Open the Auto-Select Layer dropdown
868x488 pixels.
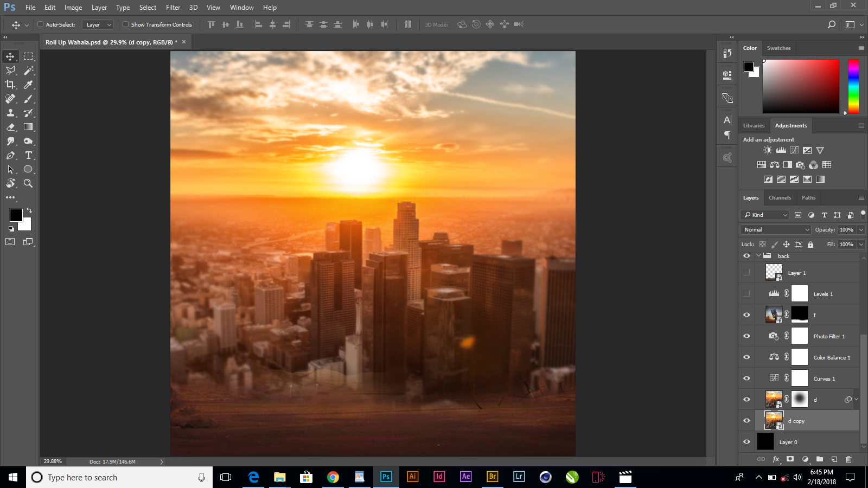point(98,24)
